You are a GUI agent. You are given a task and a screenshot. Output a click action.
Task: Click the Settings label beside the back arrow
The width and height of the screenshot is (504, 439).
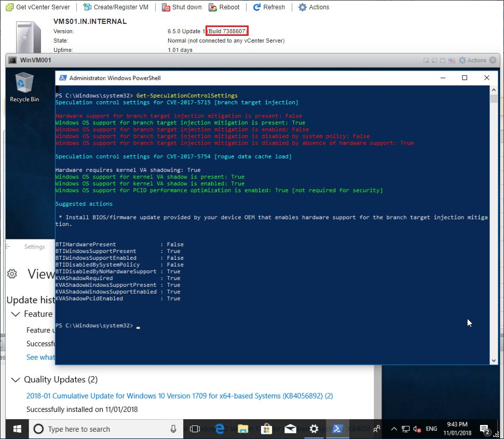coord(34,247)
